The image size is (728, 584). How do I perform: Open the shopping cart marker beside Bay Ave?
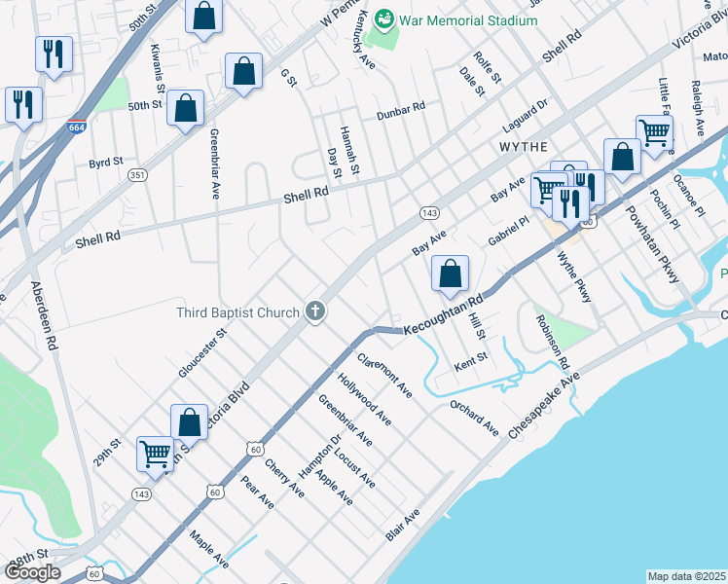click(x=546, y=192)
